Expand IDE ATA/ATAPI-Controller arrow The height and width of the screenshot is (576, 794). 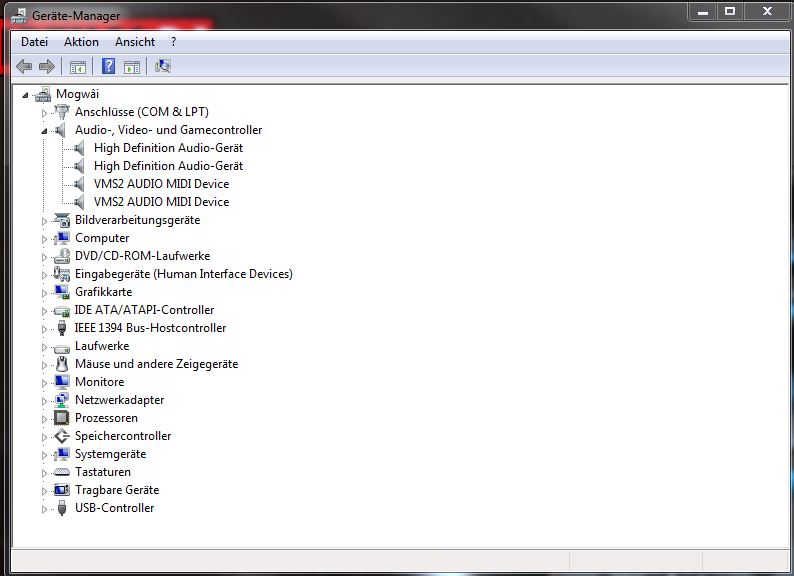(44, 311)
